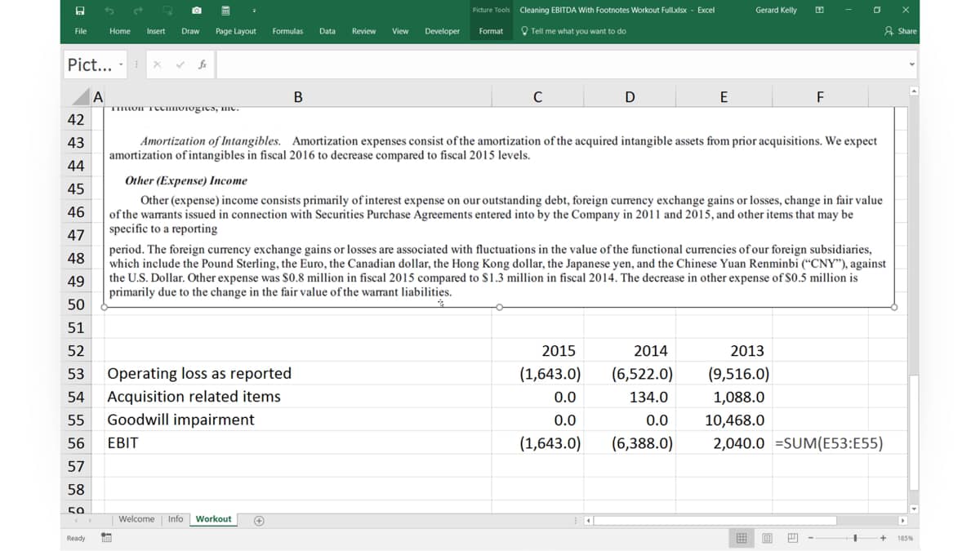The width and height of the screenshot is (980, 551).
Task: Click the Cancel X icon in formula bar
Action: point(158,64)
